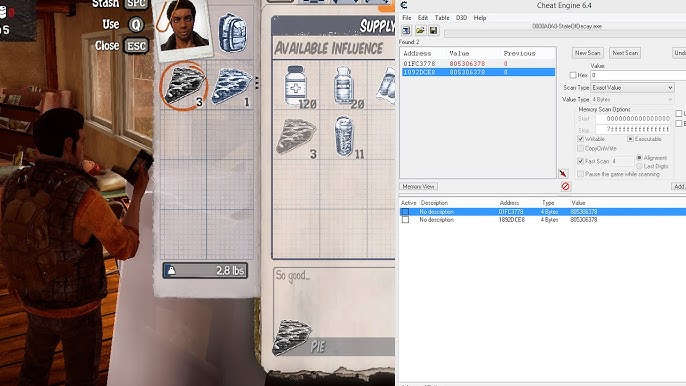Click the New Scan button
The height and width of the screenshot is (386, 686).
coord(588,53)
